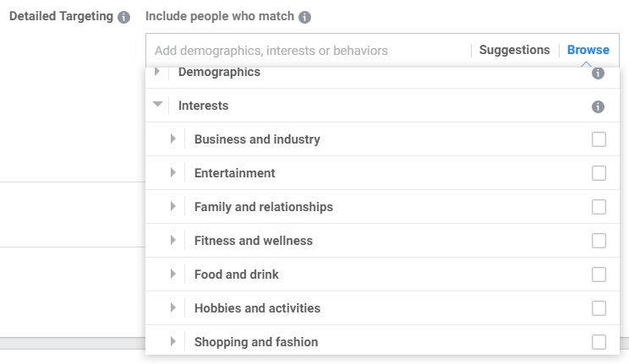Expand Hobbies and activities arrow
The width and height of the screenshot is (629, 364).
pos(173,307)
